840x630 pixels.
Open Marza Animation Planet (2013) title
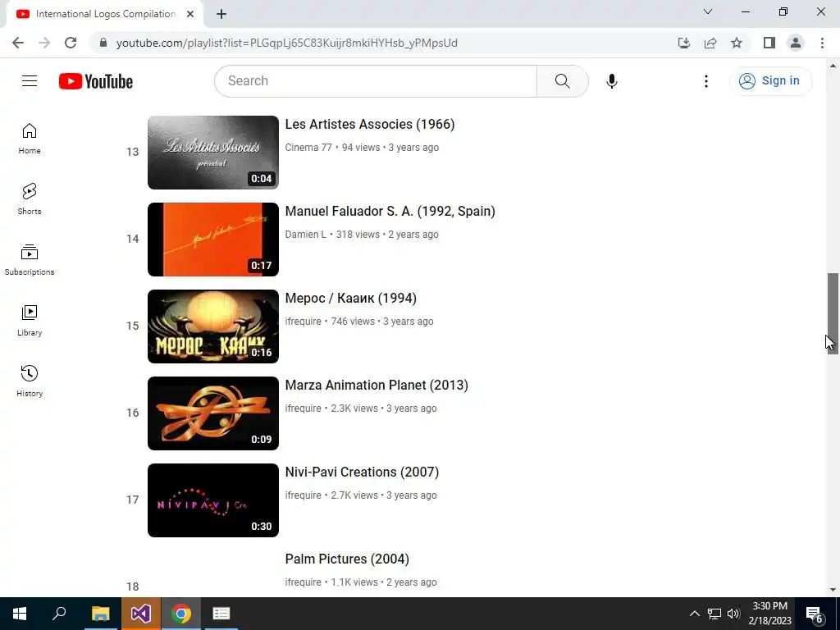click(377, 386)
